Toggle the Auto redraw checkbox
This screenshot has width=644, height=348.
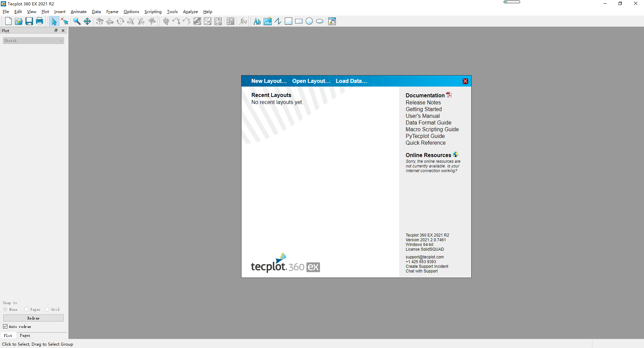[5, 327]
